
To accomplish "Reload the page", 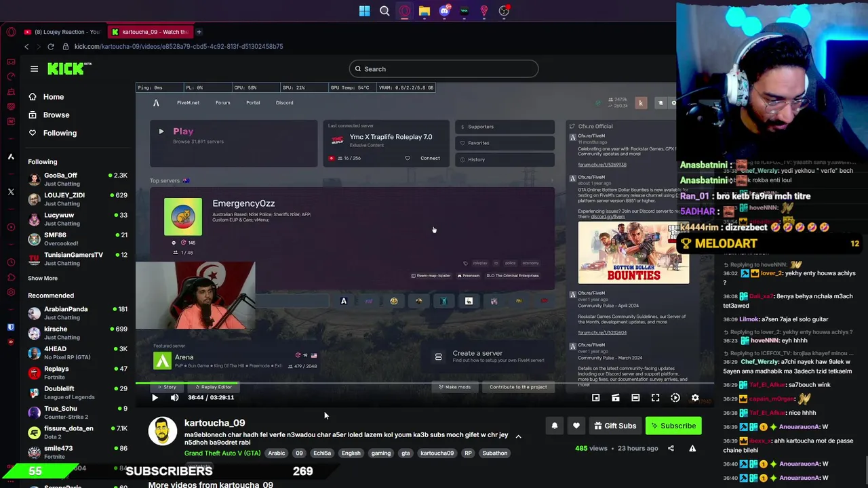I will point(51,47).
